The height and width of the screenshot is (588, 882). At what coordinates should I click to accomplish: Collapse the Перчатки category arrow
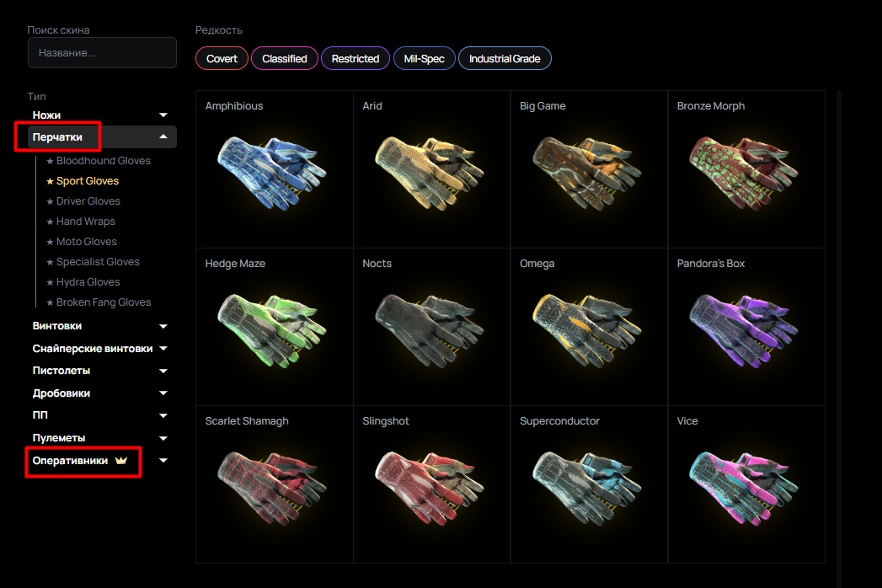tap(163, 136)
